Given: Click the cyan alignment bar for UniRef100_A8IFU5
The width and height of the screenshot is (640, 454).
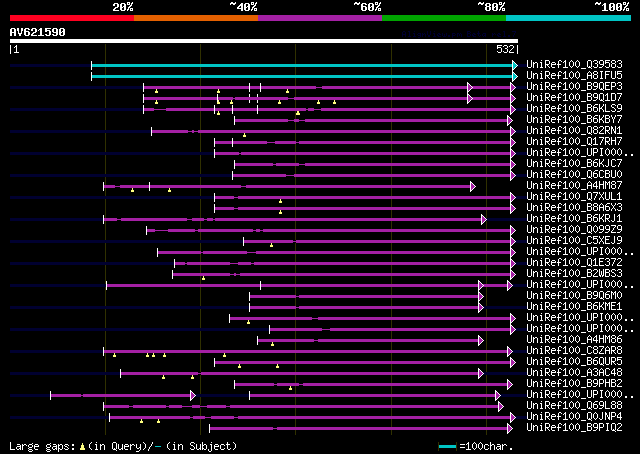Looking at the screenshot, I should pyautogui.click(x=302, y=76).
